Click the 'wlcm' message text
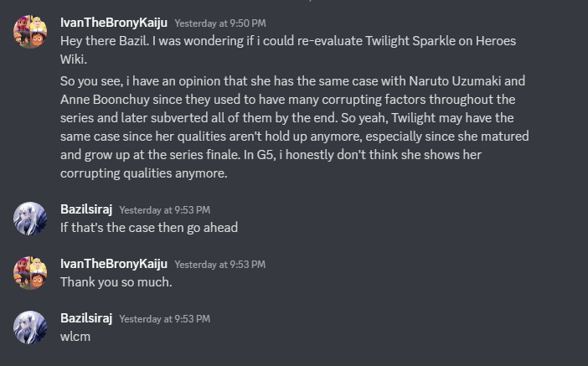This screenshot has width=588, height=366. click(75, 337)
